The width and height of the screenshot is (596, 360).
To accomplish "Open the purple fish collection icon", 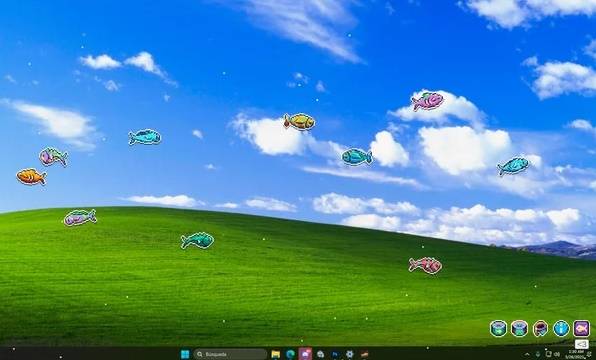I will (x=582, y=328).
